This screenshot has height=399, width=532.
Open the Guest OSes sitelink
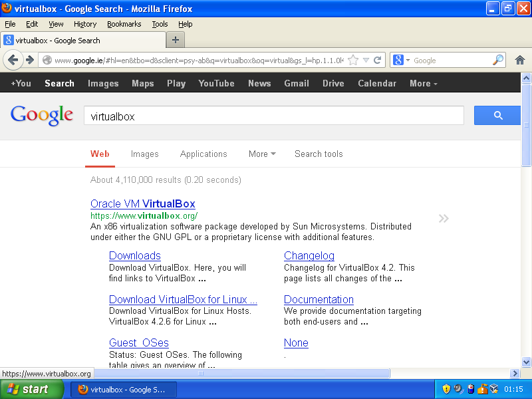(139, 342)
